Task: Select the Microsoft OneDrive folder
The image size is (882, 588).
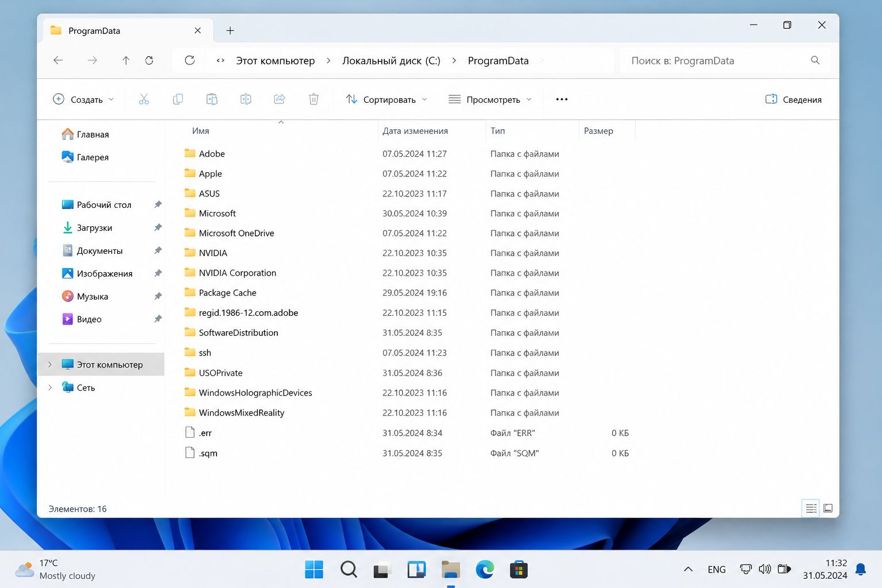Action: [236, 233]
